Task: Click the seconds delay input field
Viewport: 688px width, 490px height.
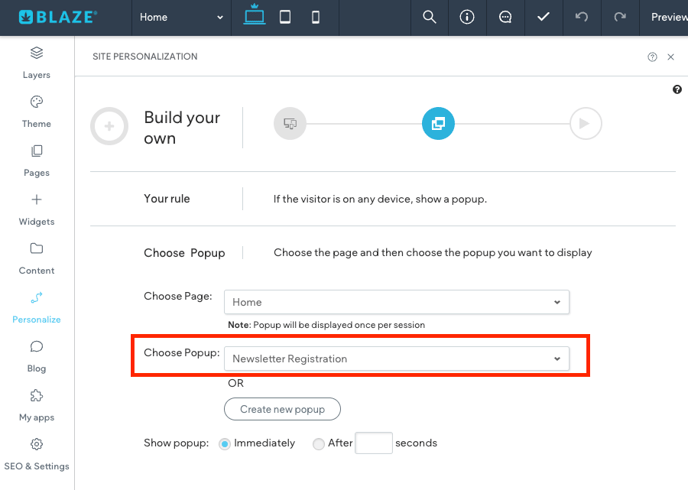Action: tap(373, 443)
